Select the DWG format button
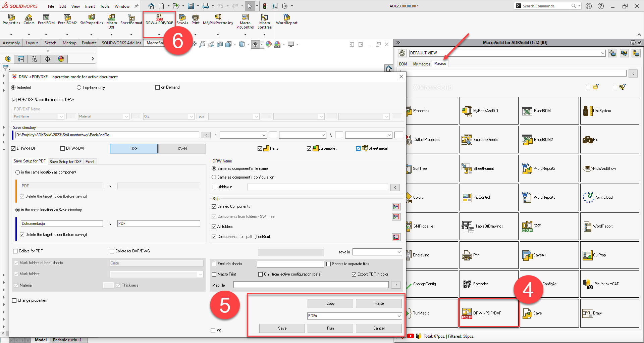 click(x=182, y=149)
